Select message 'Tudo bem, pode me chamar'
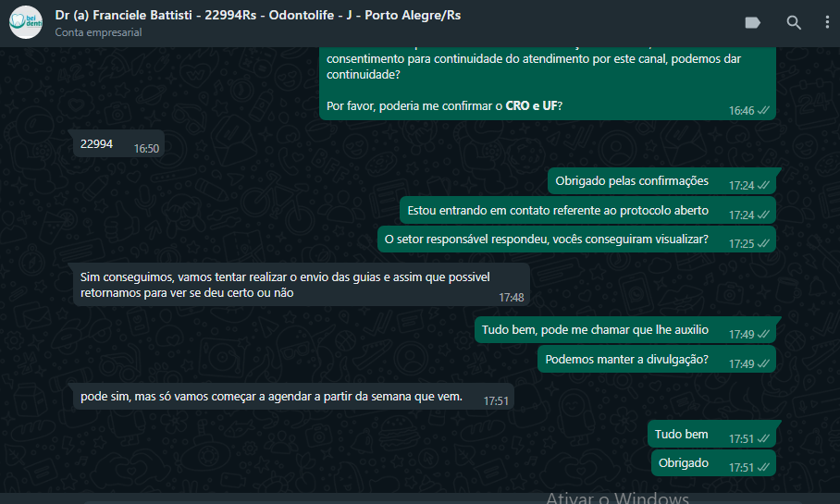840x504 pixels. pyautogui.click(x=625, y=330)
